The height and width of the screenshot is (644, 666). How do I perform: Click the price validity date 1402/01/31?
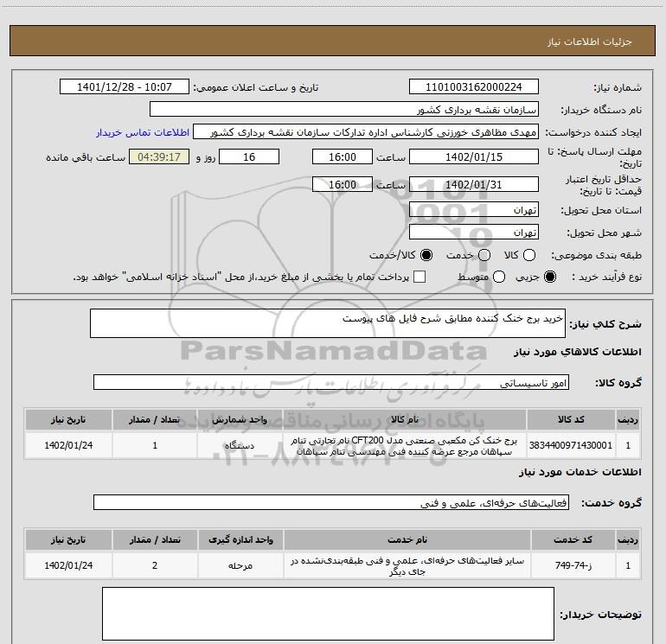[474, 184]
